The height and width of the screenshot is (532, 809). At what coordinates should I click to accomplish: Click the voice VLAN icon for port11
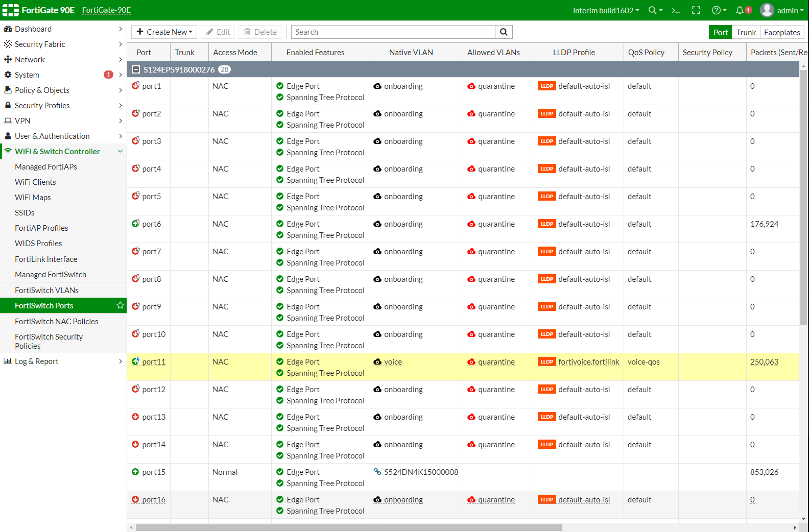click(x=377, y=361)
